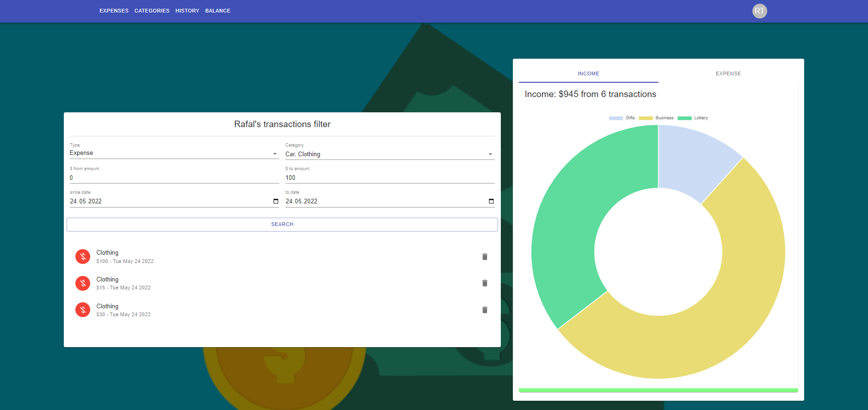The width and height of the screenshot is (868, 410).
Task: Click the 'Rafal's transactions filter' heading
Action: (x=282, y=124)
